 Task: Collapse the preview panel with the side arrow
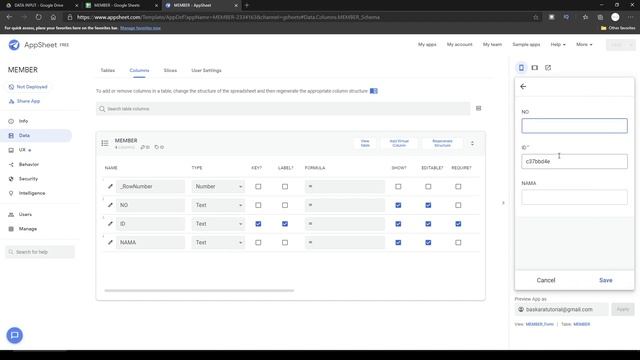(503, 203)
